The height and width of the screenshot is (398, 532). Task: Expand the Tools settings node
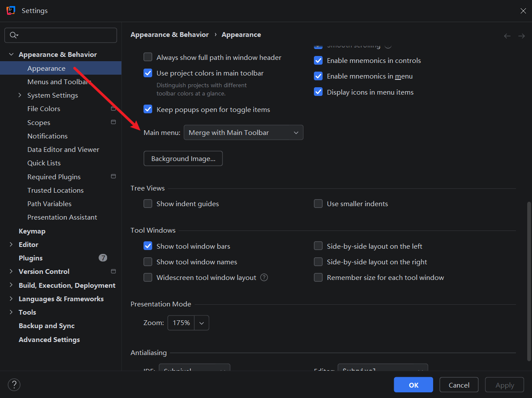coord(11,312)
